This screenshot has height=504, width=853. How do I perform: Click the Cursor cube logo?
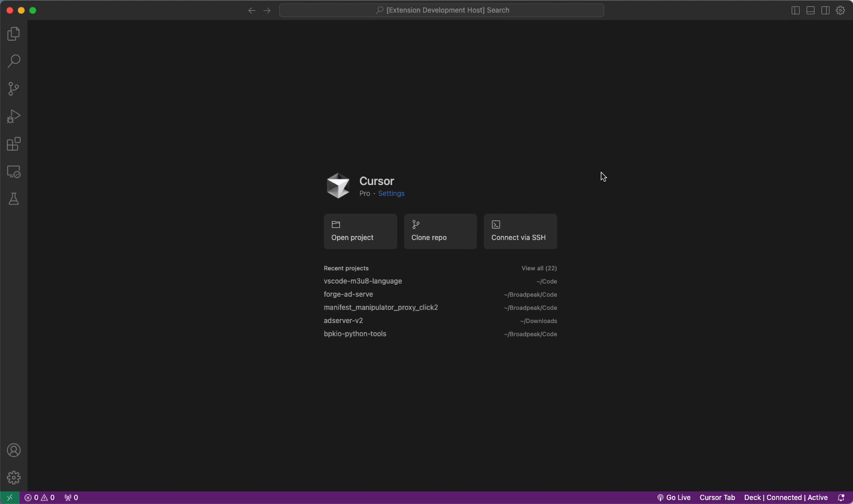338,186
